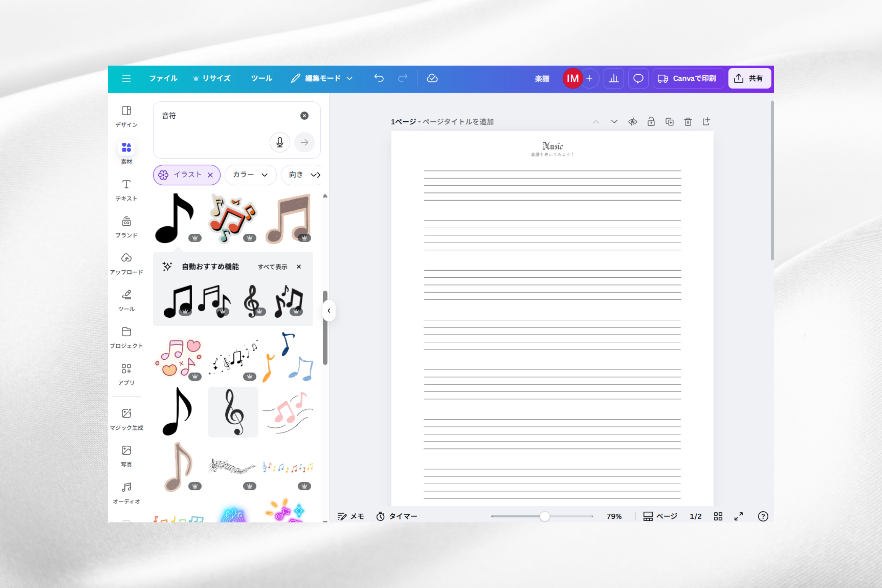
Task: Edit the design title 楽譜
Action: (542, 78)
